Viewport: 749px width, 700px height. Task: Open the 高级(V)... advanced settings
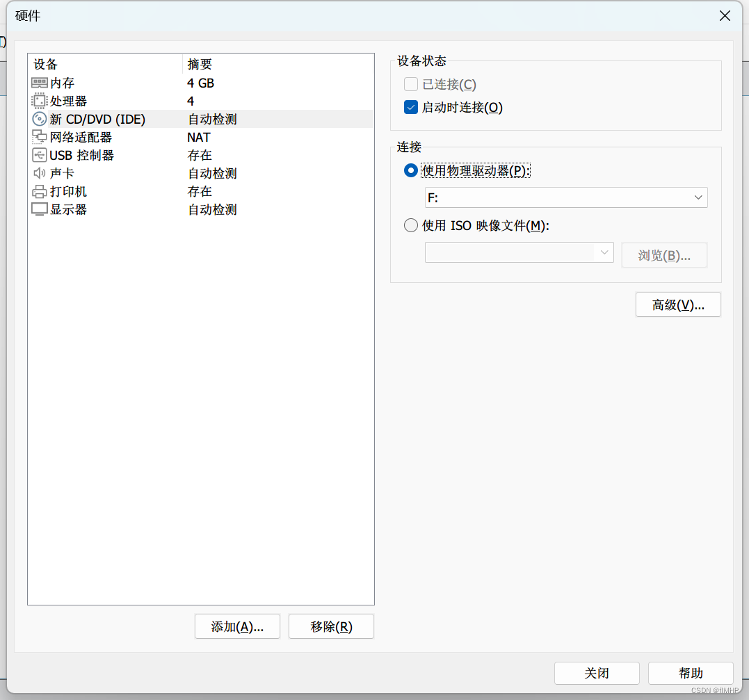678,305
